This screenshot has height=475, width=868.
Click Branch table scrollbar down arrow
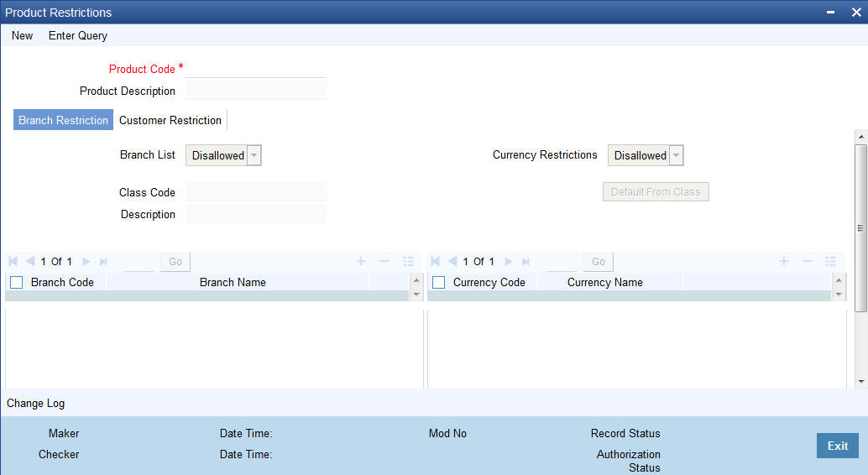416,294
